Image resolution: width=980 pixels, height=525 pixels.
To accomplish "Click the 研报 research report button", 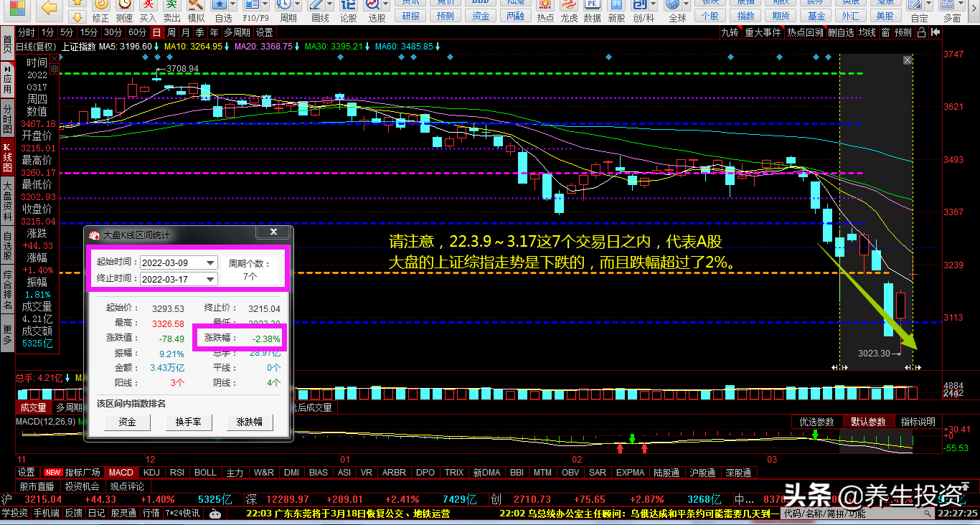I will pyautogui.click(x=411, y=16).
